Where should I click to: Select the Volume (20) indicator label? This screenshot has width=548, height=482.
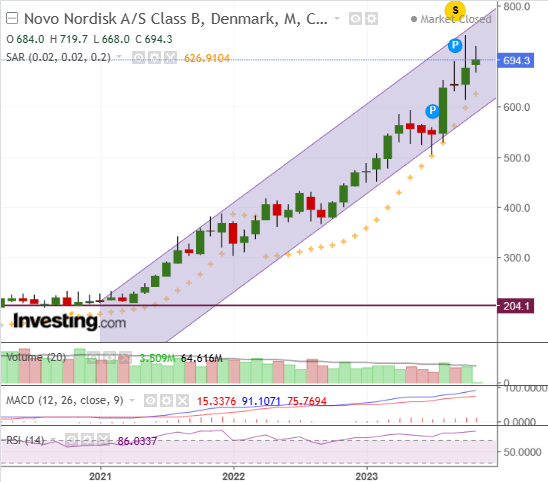click(36, 357)
